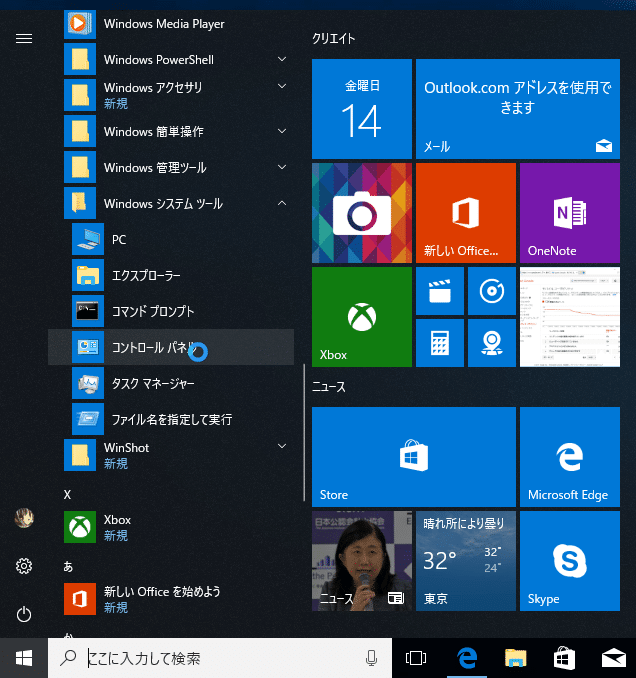Jump via the あ letter header
Image resolution: width=636 pixels, height=678 pixels.
[x=68, y=566]
